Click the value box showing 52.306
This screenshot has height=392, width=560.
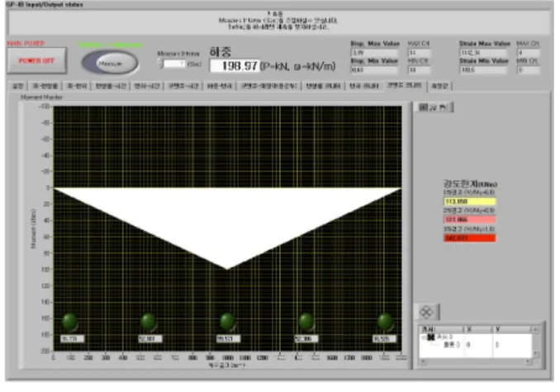click(x=306, y=339)
